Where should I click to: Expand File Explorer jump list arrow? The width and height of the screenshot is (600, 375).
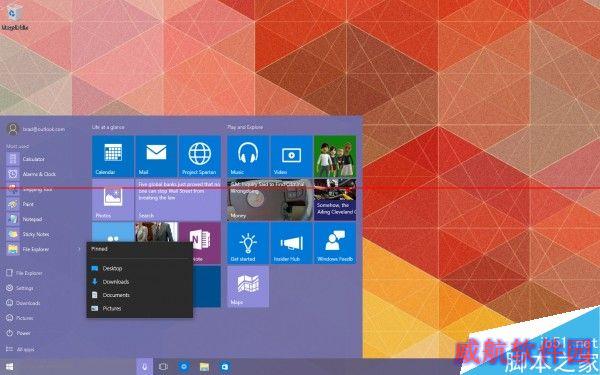[80, 249]
